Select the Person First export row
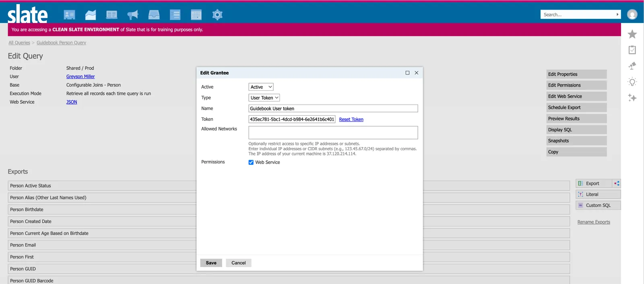The height and width of the screenshot is (284, 644). tap(289, 257)
